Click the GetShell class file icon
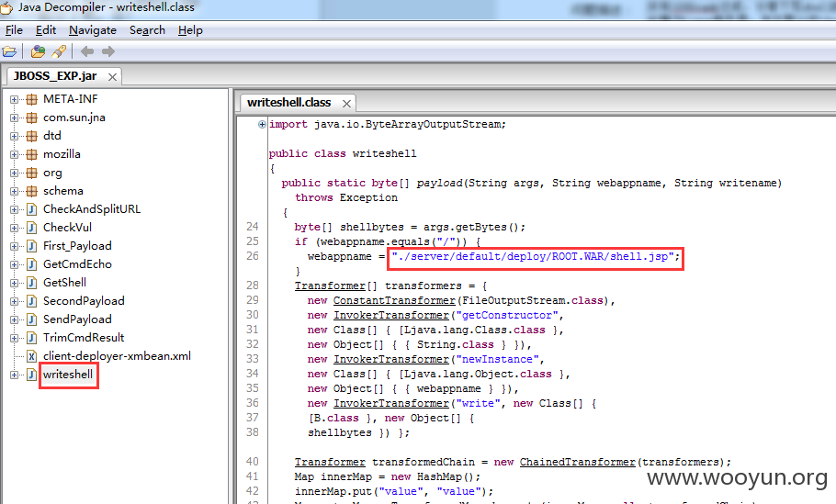The height and width of the screenshot is (504, 836). pyautogui.click(x=32, y=283)
